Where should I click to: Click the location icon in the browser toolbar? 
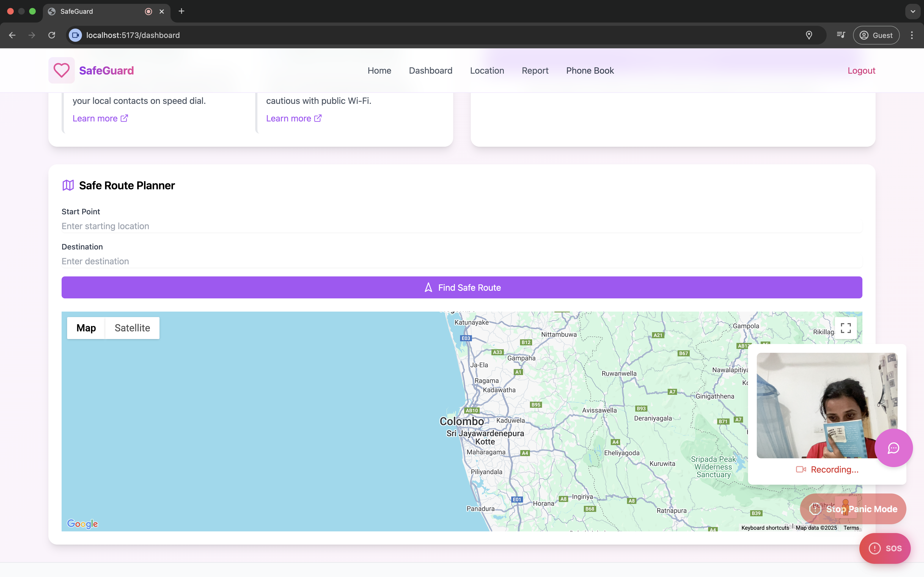(x=809, y=35)
